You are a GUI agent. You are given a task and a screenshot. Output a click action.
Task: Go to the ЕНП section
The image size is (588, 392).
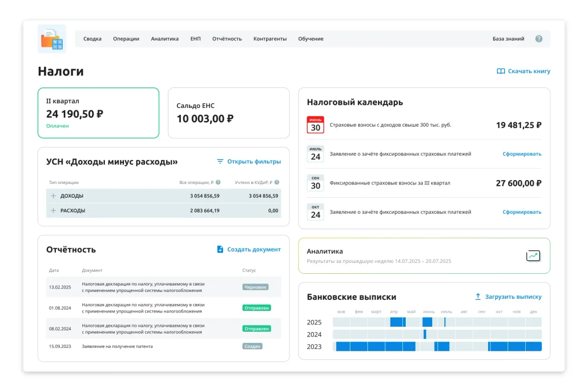tap(195, 39)
